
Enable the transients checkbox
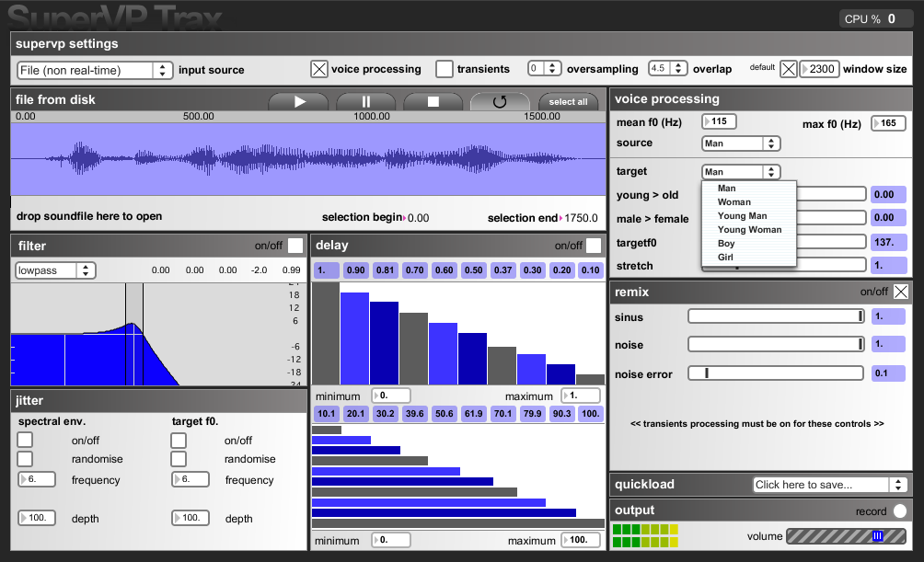[x=445, y=69]
